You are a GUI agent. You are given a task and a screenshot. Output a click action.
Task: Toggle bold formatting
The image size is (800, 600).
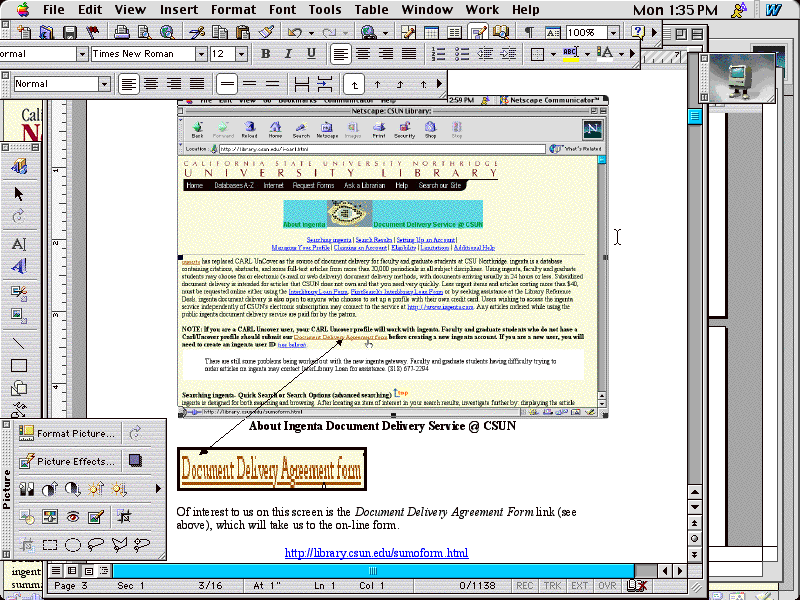pos(265,54)
